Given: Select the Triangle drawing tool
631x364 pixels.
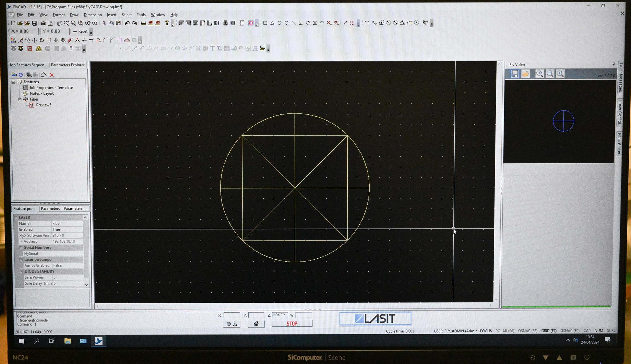Looking at the screenshot, I should [x=272, y=23].
